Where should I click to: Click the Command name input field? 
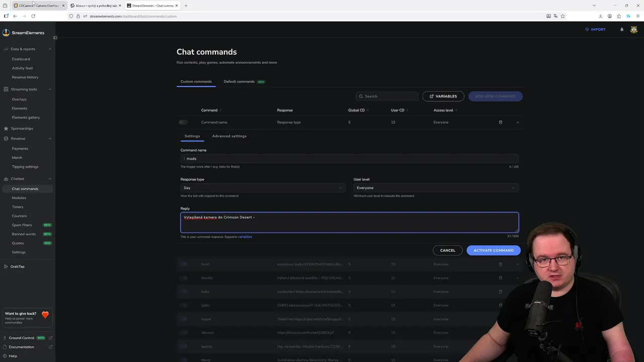pyautogui.click(x=350, y=158)
